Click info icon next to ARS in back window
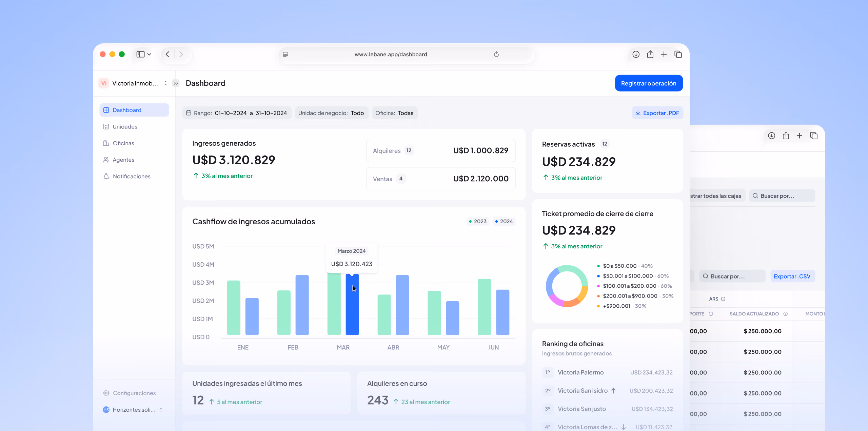The height and width of the screenshot is (431, 868). [x=723, y=299]
